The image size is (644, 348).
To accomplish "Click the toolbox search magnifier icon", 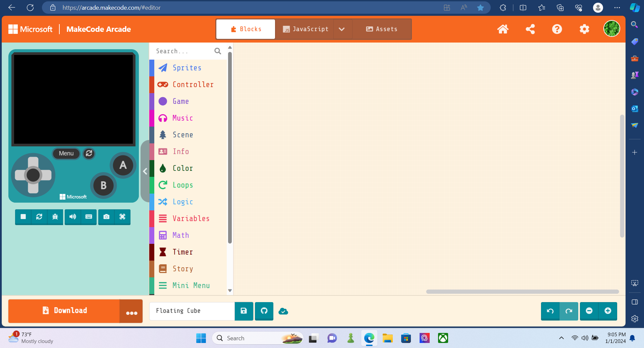I will (x=218, y=51).
